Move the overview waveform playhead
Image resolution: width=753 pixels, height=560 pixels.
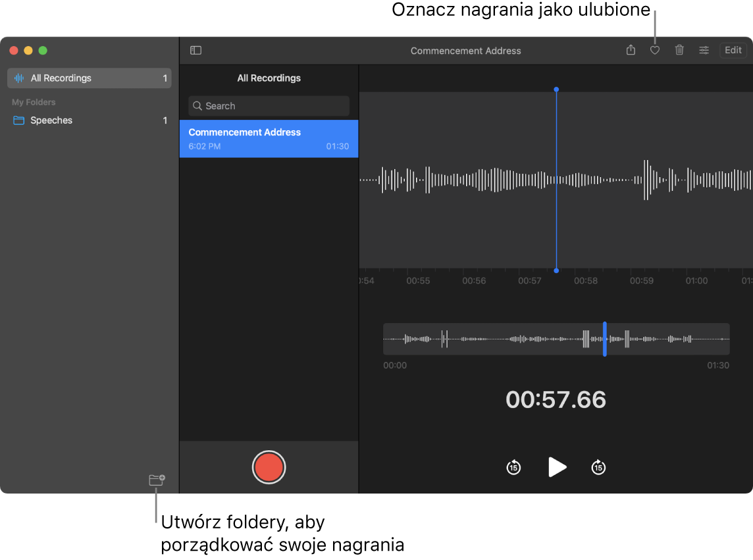coord(605,339)
